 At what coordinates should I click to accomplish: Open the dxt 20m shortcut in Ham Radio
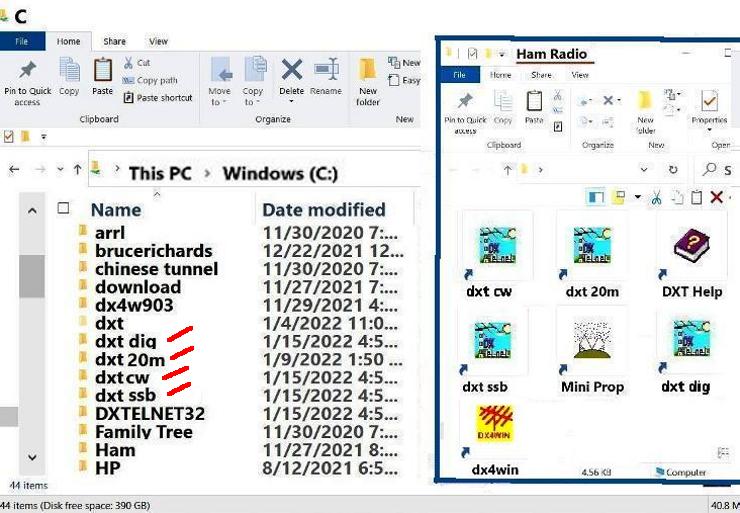click(592, 245)
